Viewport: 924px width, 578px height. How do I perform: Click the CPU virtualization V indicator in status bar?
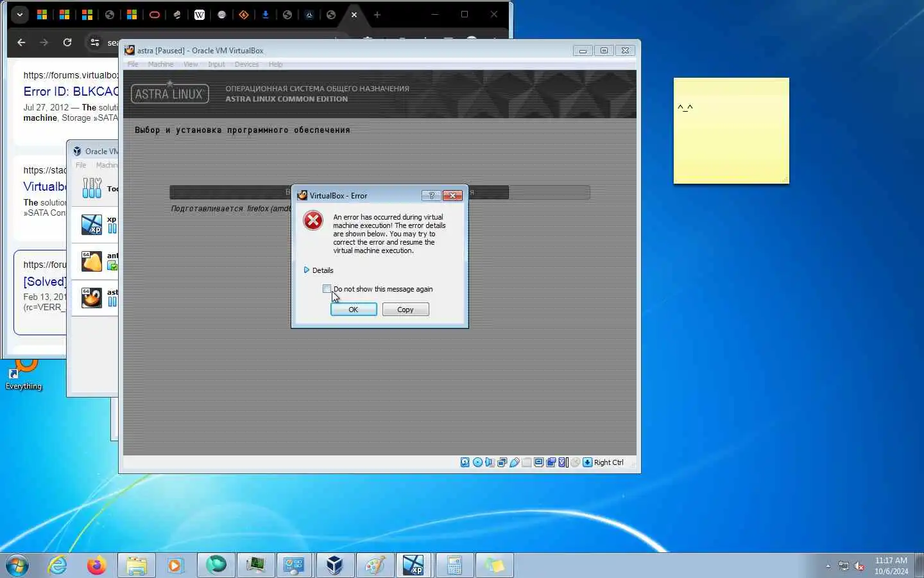pos(563,462)
